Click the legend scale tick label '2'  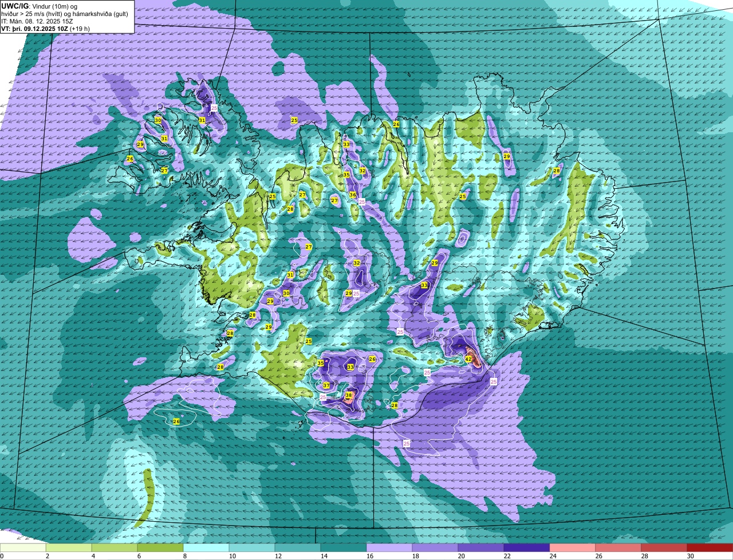[48, 556]
